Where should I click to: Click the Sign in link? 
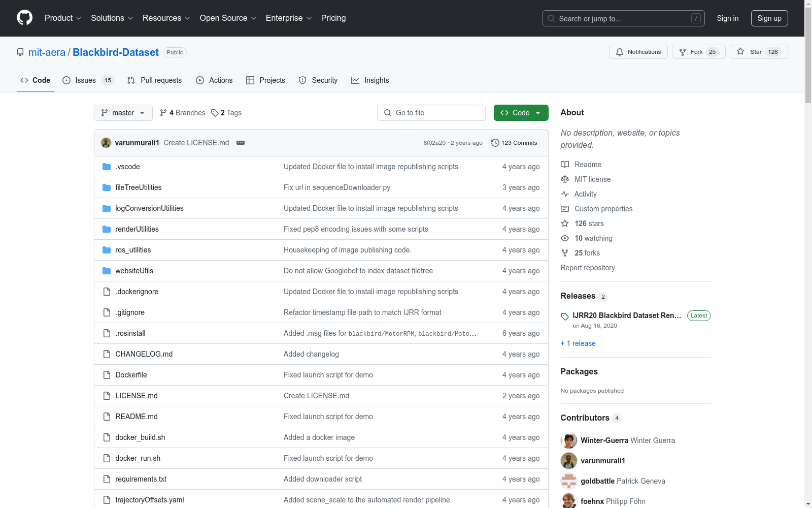[x=728, y=18]
